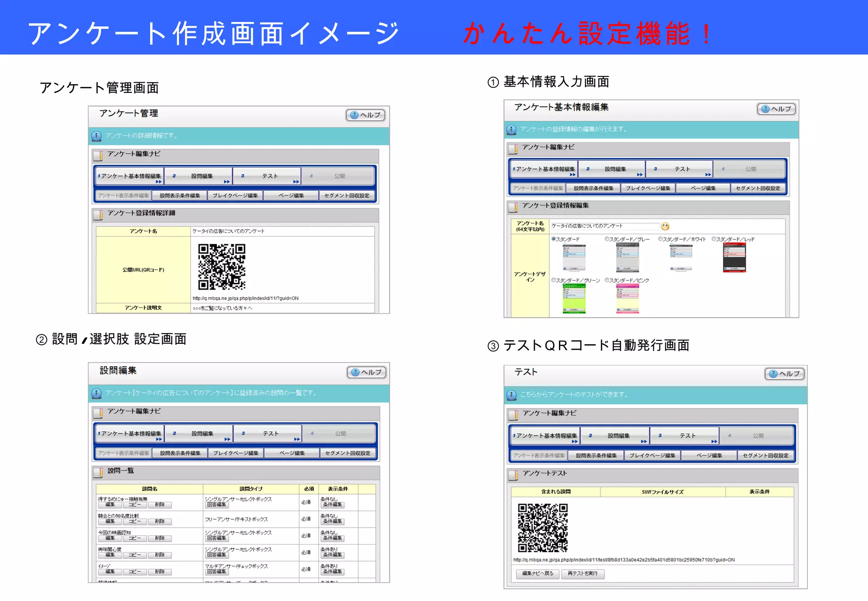868x601 pixels.
Task: Click info icon in アンケート管理 panel banner
Action: (x=97, y=136)
